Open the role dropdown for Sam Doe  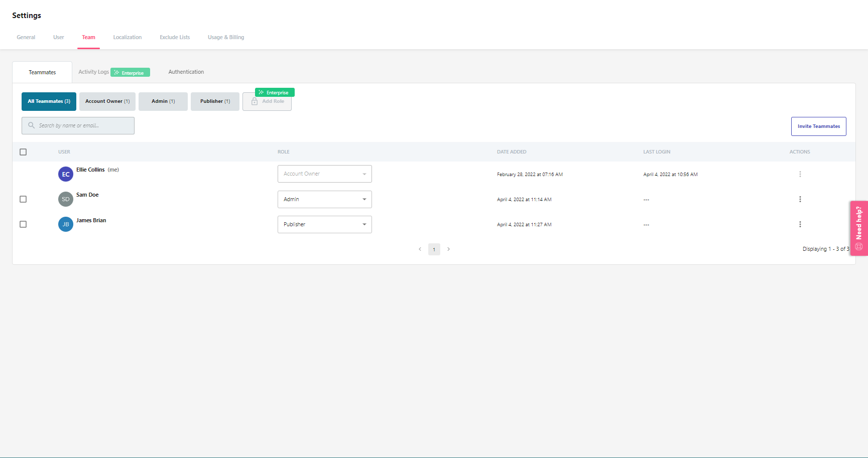tap(324, 199)
